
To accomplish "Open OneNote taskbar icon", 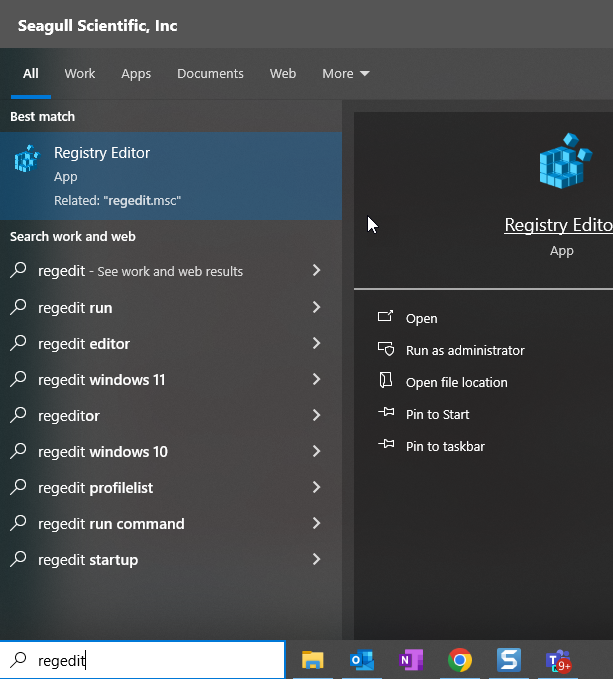I will coord(411,660).
